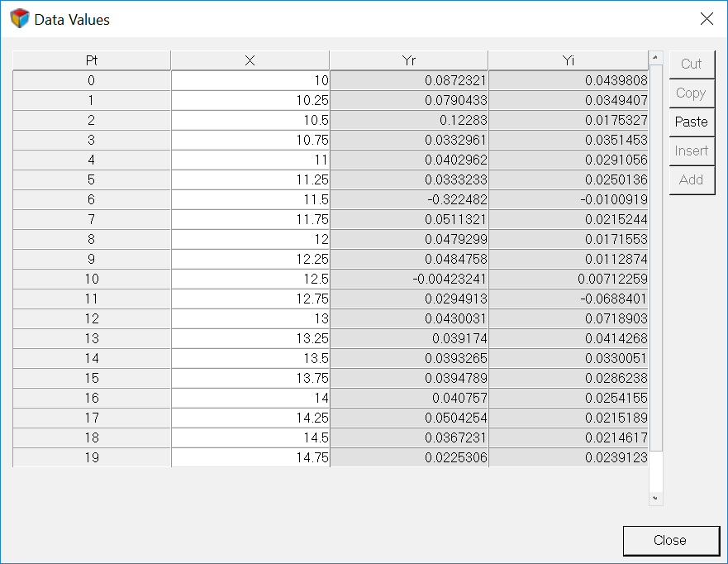Image resolution: width=728 pixels, height=564 pixels.
Task: Click the Cut button
Action: (x=692, y=65)
